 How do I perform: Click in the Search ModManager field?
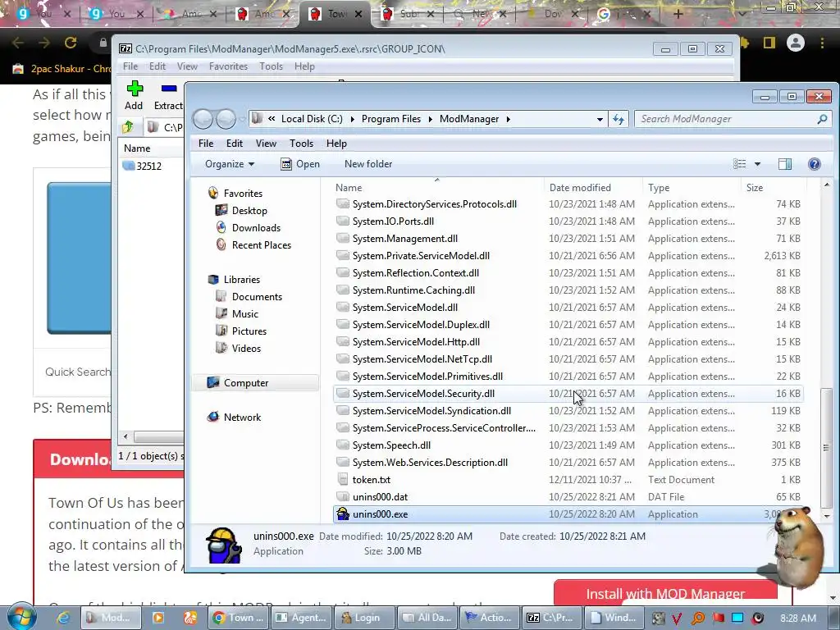point(725,119)
